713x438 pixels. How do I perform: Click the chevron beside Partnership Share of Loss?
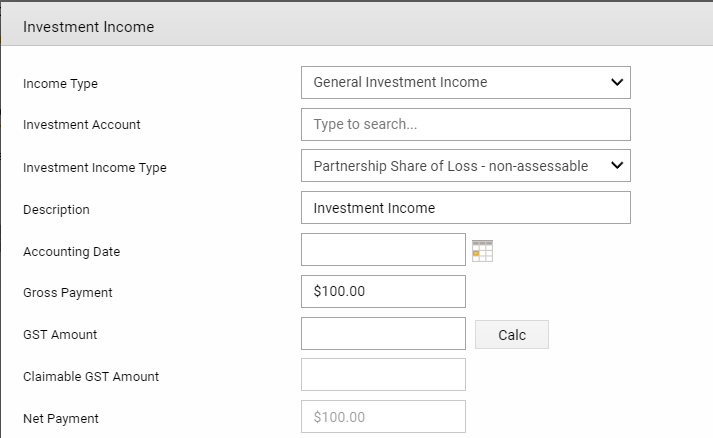pos(617,165)
